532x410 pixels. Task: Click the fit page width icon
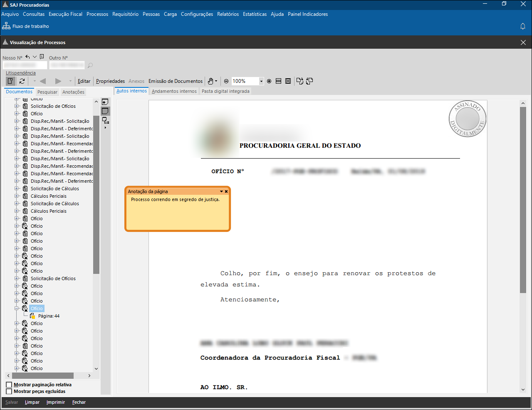279,81
